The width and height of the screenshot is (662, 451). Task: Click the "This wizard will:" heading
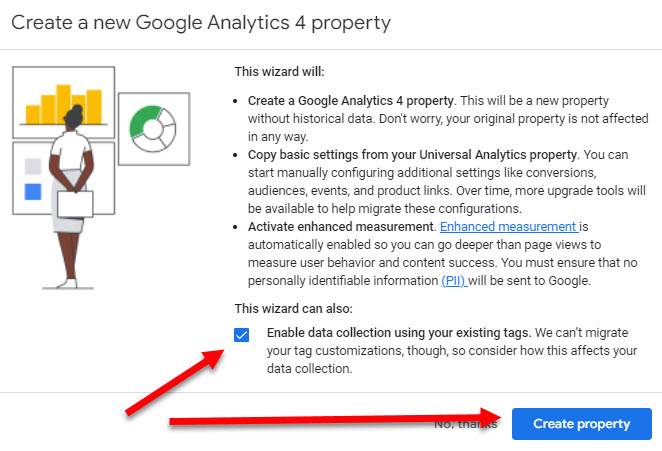[x=279, y=71]
